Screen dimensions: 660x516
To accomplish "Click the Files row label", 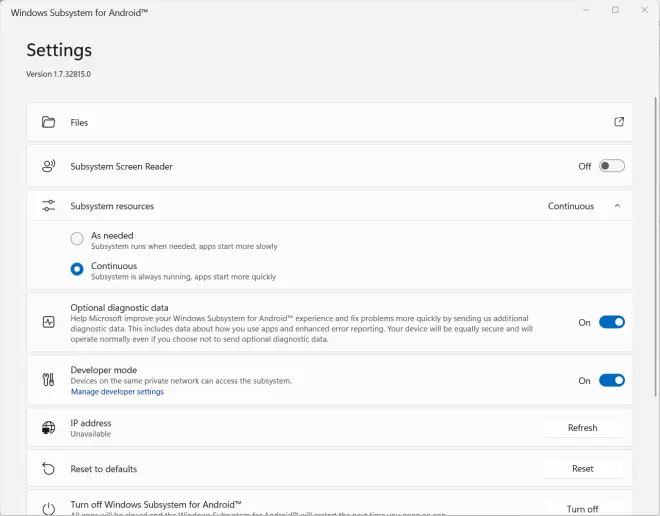I will (79, 122).
